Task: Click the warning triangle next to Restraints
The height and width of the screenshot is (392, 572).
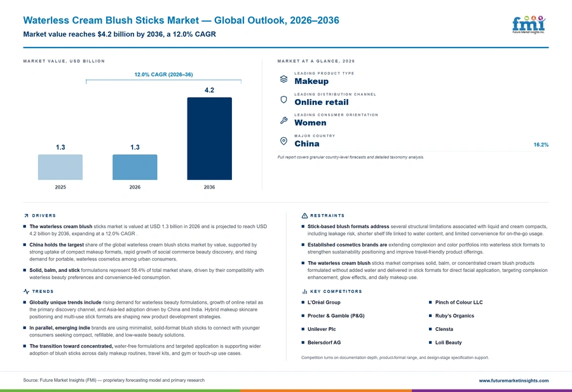Action: [304, 215]
